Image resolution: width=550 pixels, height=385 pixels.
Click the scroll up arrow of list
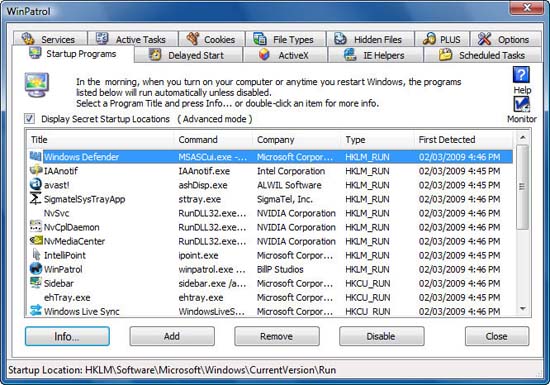pos(523,137)
